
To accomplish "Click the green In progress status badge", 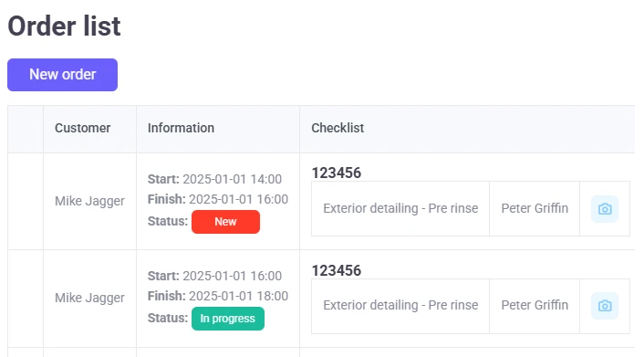I will click(x=228, y=319).
